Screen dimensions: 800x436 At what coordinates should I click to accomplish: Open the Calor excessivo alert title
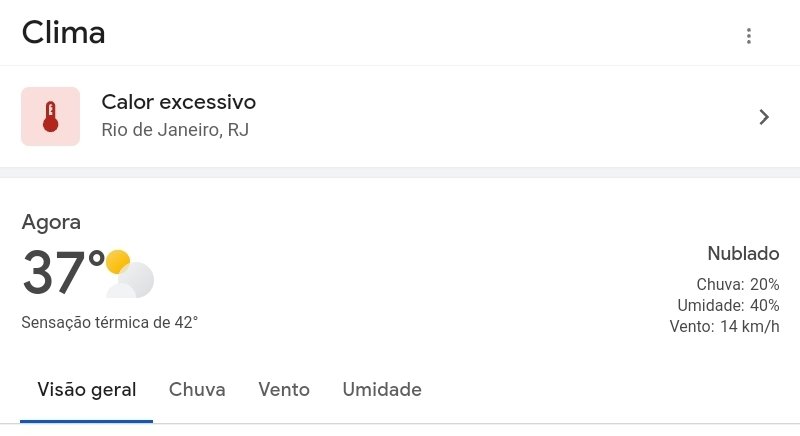click(x=179, y=102)
